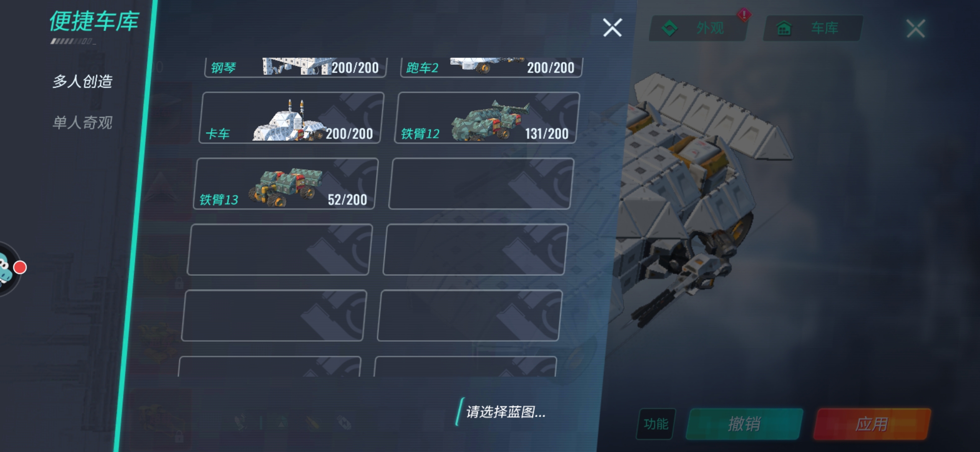This screenshot has width=980, height=452.
Task: Choose the empty slot beside 铁臂13
Action: point(481,184)
